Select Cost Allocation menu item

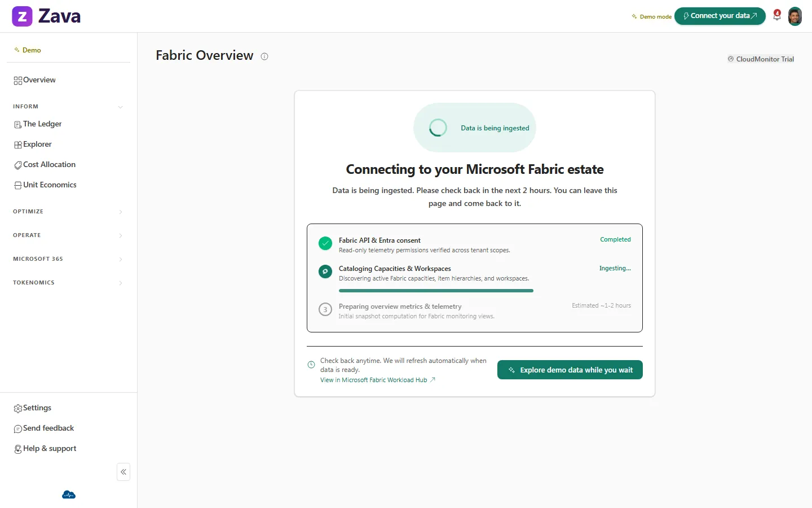[x=69, y=165]
